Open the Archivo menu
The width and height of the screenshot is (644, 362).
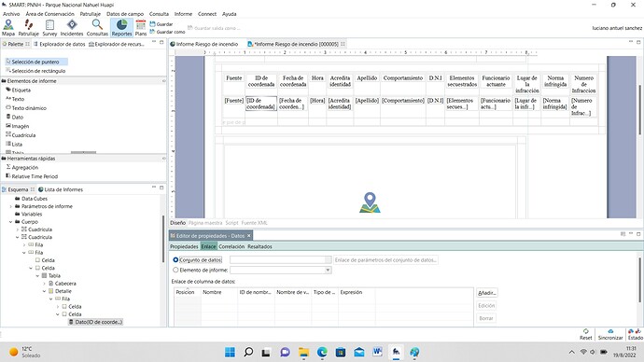click(11, 14)
